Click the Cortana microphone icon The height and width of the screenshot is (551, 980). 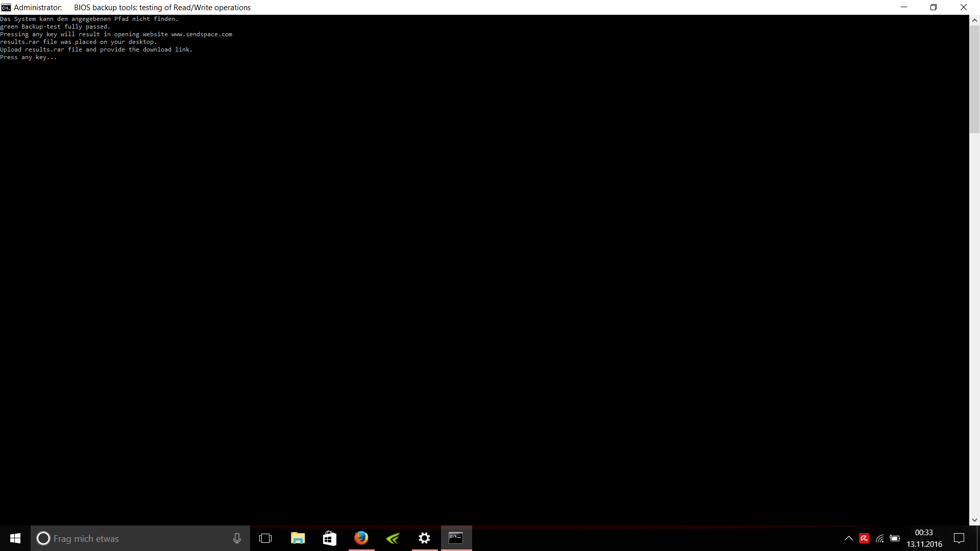pyautogui.click(x=237, y=538)
